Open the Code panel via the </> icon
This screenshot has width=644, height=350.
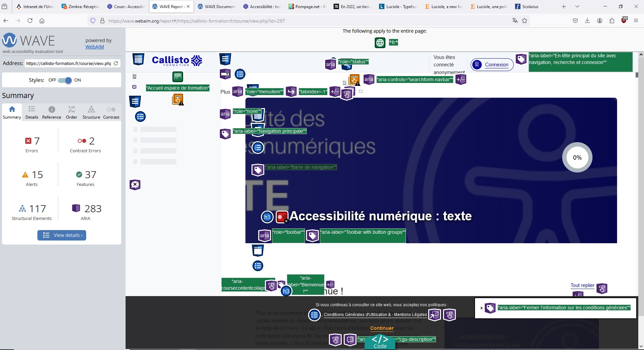[379, 340]
